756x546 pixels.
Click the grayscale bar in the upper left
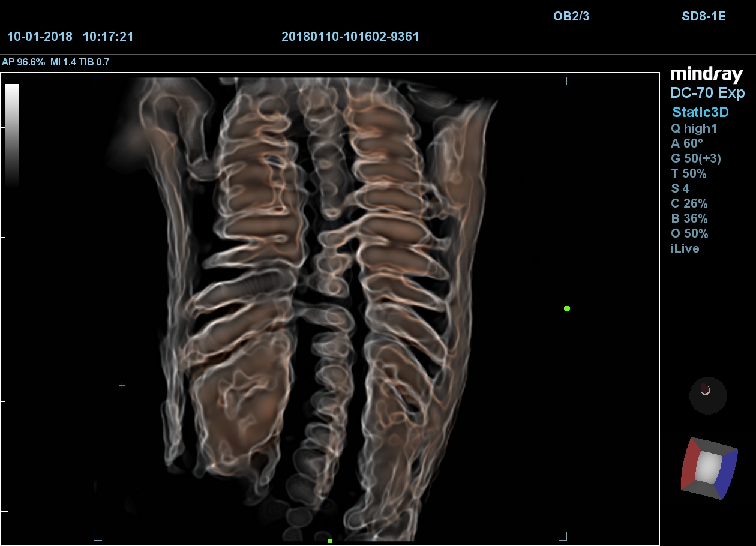pos(12,135)
